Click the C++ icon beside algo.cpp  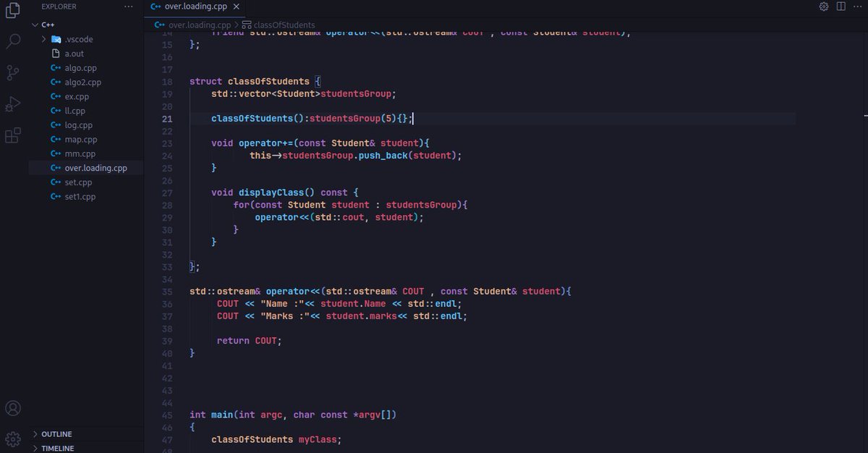click(x=56, y=68)
